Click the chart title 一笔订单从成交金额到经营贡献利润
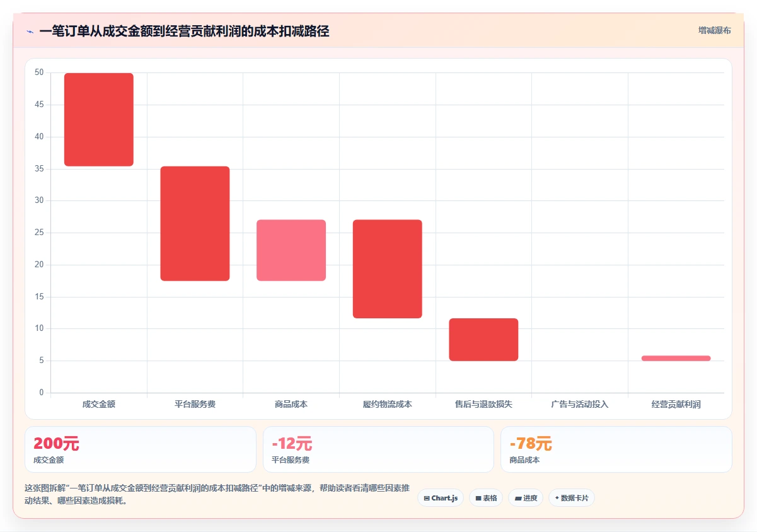The height and width of the screenshot is (532, 757). point(184,31)
